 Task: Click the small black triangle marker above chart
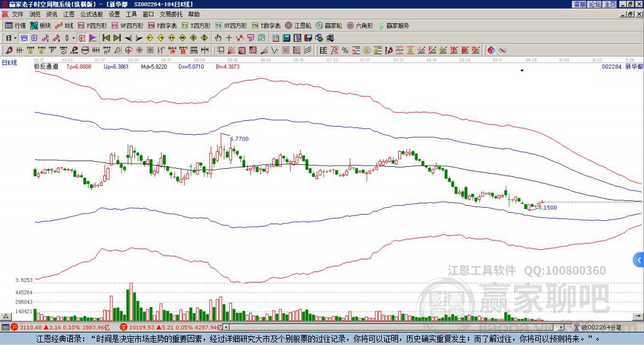point(522,71)
